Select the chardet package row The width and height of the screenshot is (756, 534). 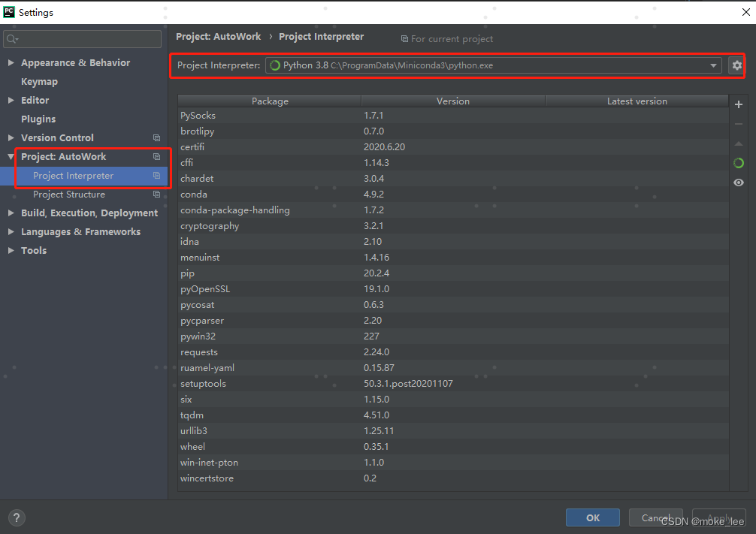coord(453,178)
